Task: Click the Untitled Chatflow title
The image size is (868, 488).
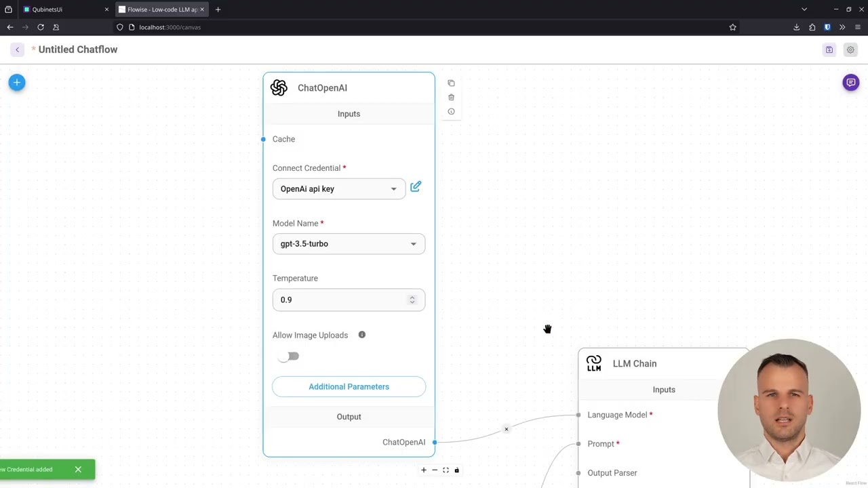Action: tap(78, 49)
